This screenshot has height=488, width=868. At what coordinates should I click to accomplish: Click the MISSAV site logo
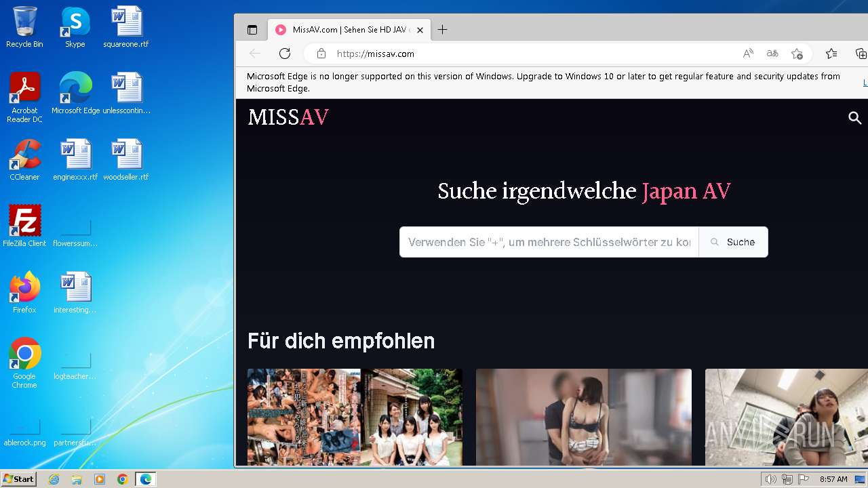pos(288,117)
